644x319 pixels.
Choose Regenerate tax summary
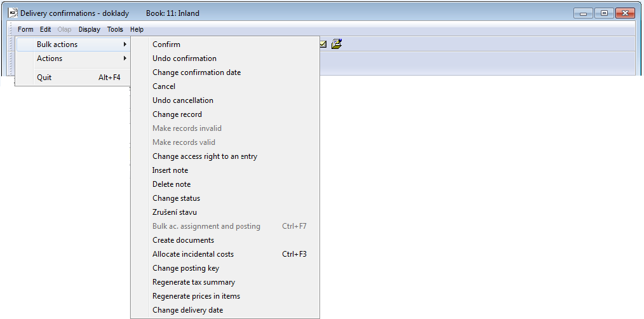[194, 282]
